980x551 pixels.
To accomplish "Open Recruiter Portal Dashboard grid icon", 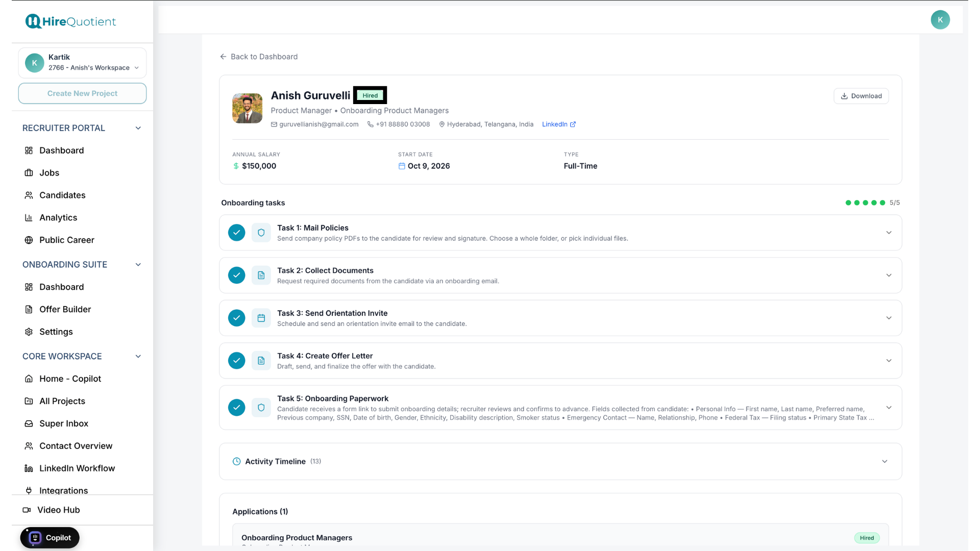I will tap(29, 151).
